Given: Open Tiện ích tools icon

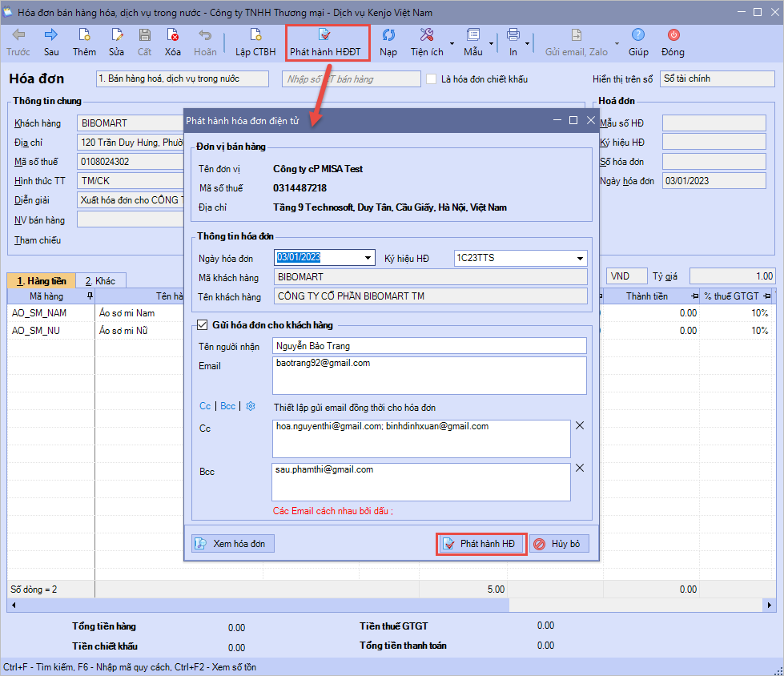Looking at the screenshot, I should (x=427, y=35).
